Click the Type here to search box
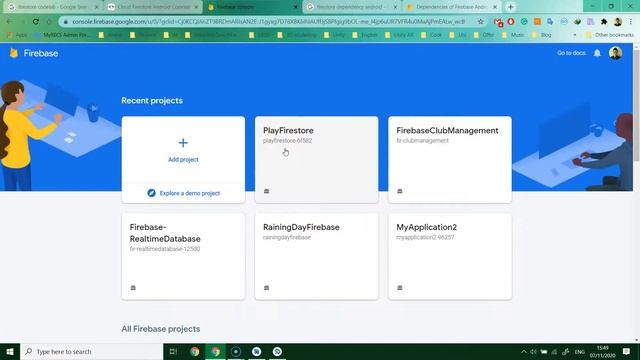Image resolution: width=640 pixels, height=360 pixels. coord(92,351)
